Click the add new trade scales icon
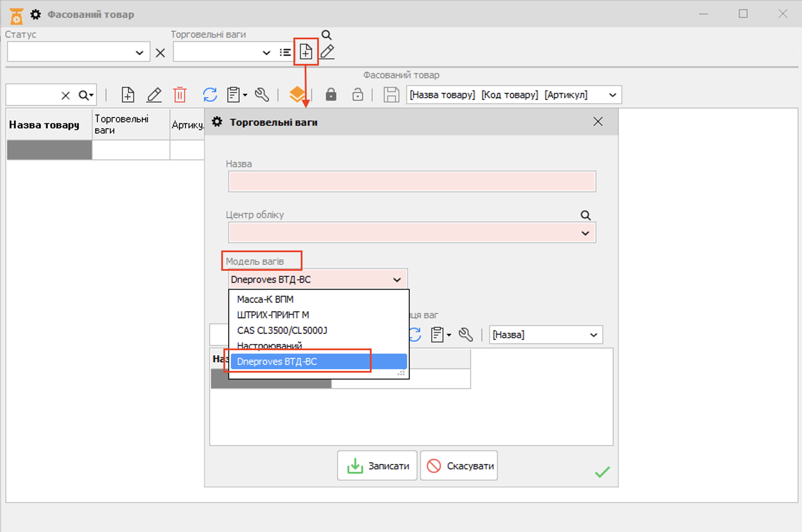This screenshot has width=802, height=532. 306,52
